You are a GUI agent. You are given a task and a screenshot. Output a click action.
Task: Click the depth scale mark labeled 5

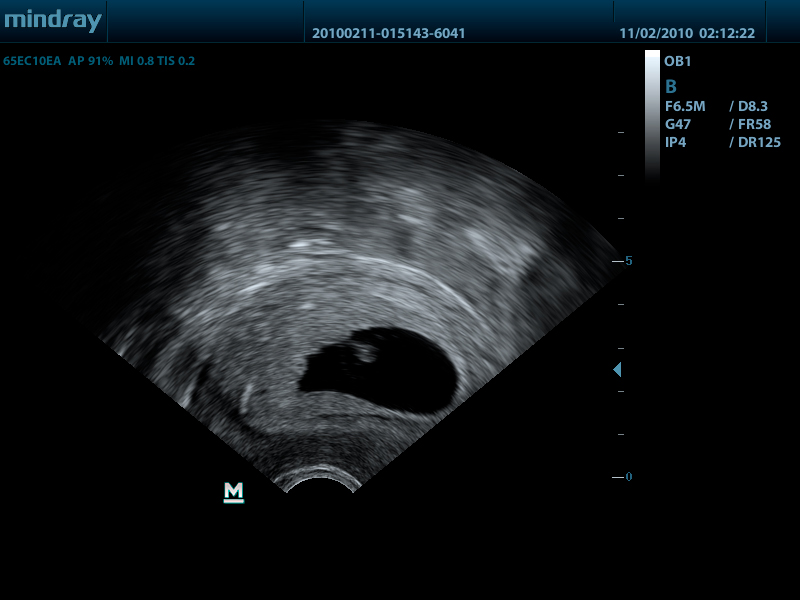pos(628,261)
